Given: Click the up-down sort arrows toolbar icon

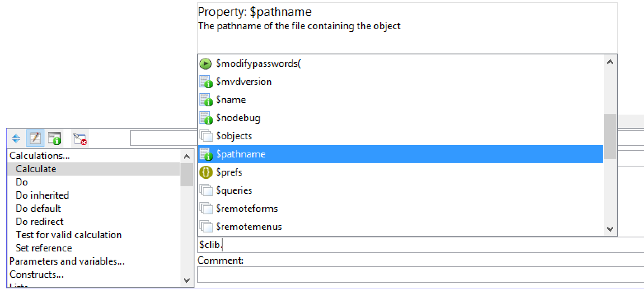Looking at the screenshot, I should click(x=16, y=139).
